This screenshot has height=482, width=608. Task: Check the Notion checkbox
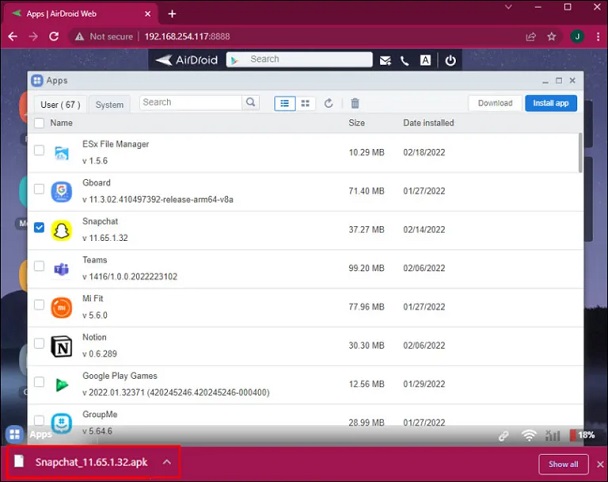pos(39,343)
